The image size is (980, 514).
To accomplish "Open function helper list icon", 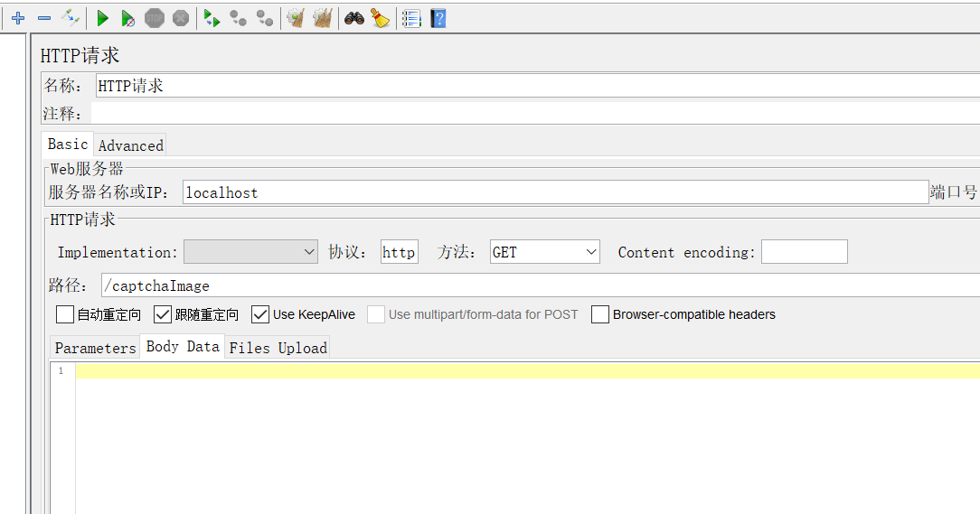I will click(411, 19).
